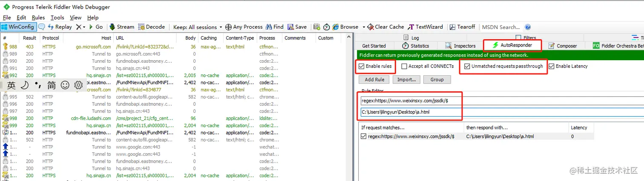Click the Add Rule button

[x=374, y=79]
